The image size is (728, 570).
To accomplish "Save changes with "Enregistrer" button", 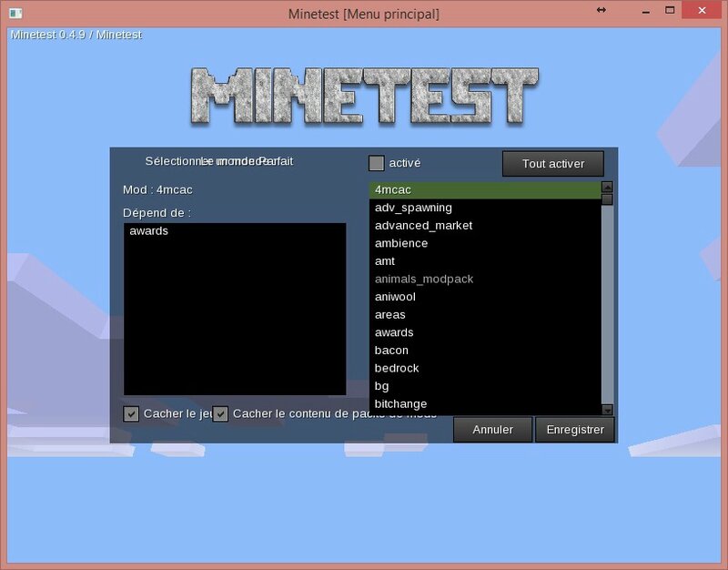I will [574, 430].
